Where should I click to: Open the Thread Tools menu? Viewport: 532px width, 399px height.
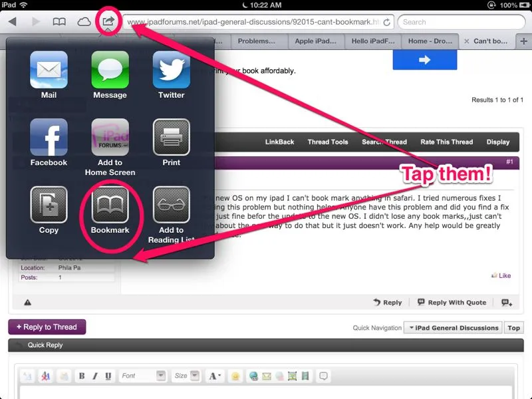click(327, 142)
